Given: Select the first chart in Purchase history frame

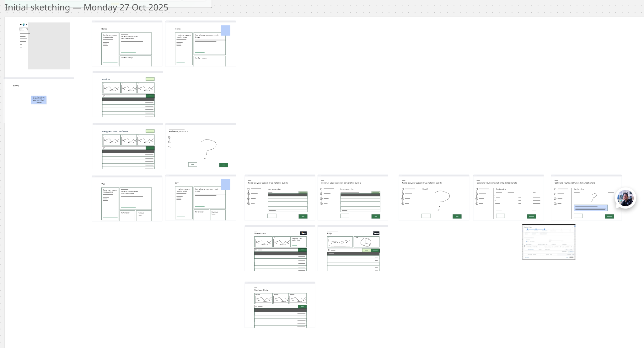Looking at the screenshot, I should point(263,298).
